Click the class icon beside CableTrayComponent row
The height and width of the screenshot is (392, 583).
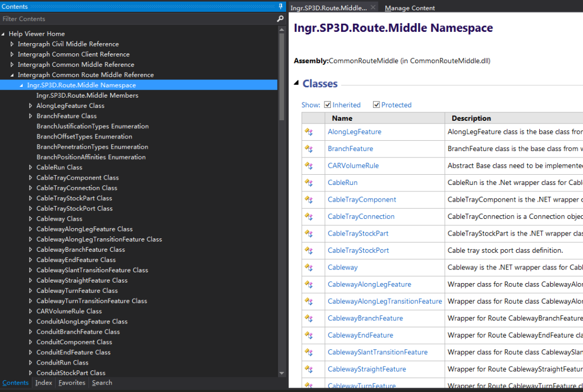tap(309, 200)
